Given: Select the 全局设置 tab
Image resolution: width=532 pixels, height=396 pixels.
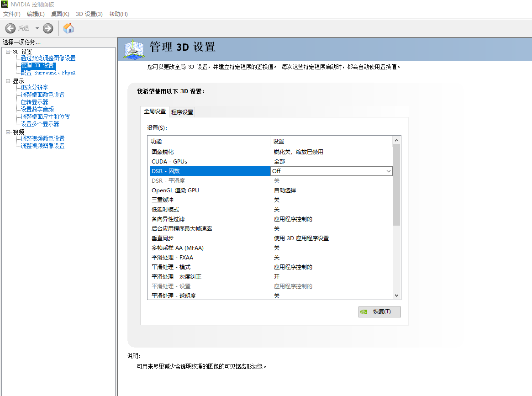Looking at the screenshot, I should coord(155,111).
